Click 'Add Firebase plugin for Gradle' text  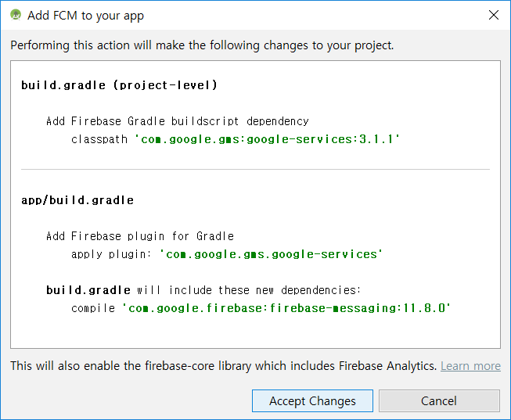pos(140,236)
